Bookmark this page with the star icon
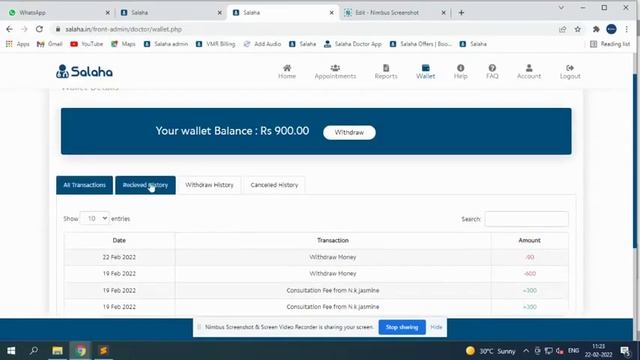 pos(578,29)
